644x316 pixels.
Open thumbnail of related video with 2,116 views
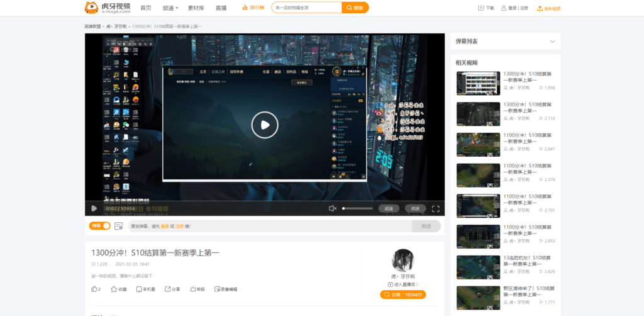pos(478,114)
